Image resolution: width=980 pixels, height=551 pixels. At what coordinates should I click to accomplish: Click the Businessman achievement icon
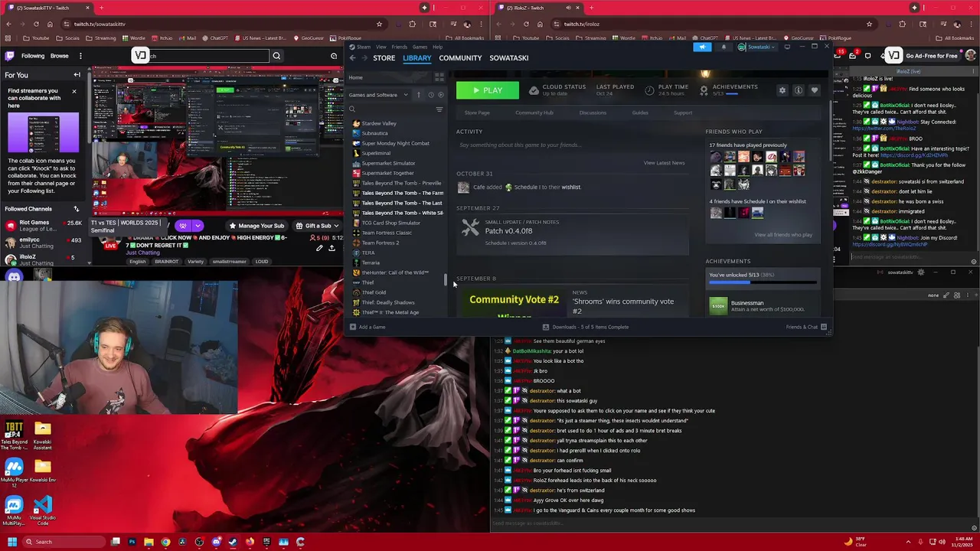[x=718, y=306]
